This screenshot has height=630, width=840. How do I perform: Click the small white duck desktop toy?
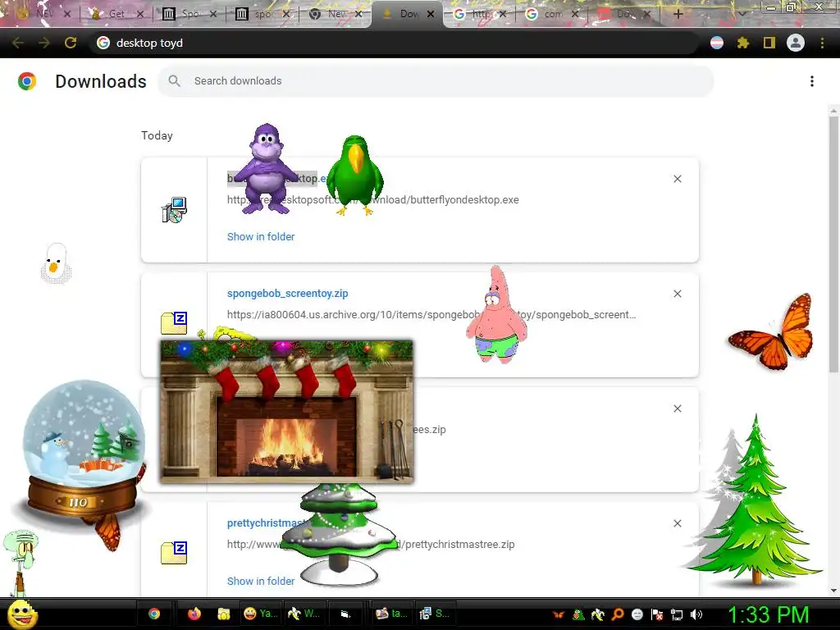tap(56, 262)
